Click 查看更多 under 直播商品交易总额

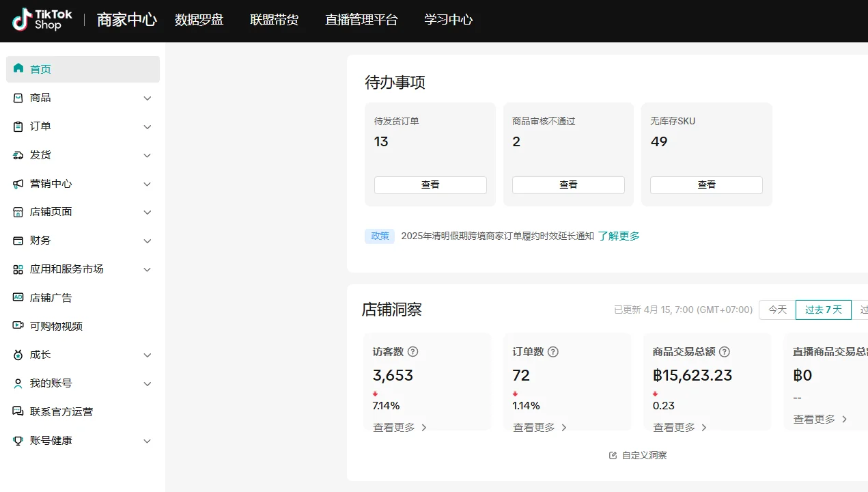820,419
